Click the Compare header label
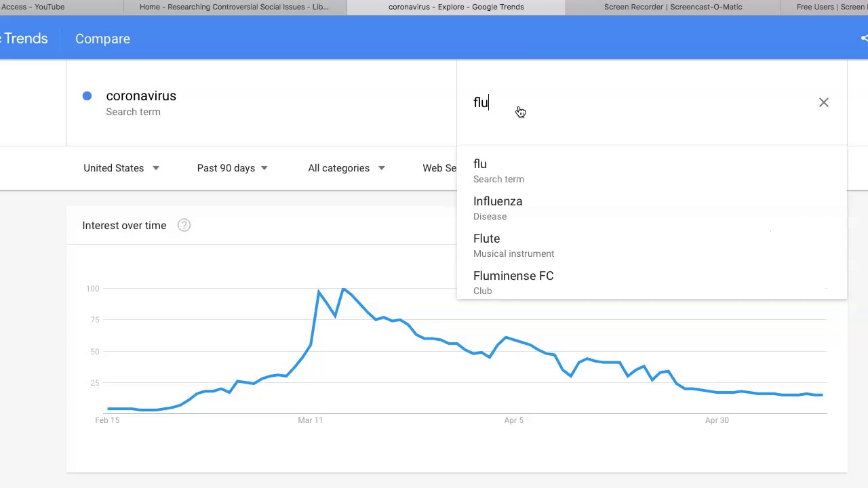 102,39
